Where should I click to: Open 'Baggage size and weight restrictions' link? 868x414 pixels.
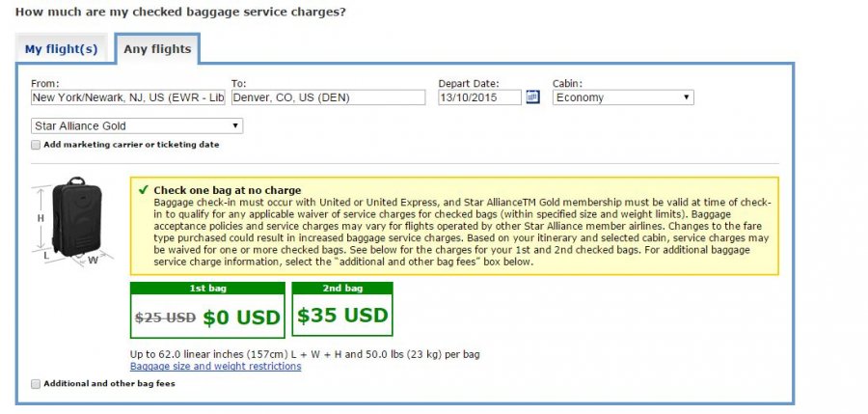point(215,367)
